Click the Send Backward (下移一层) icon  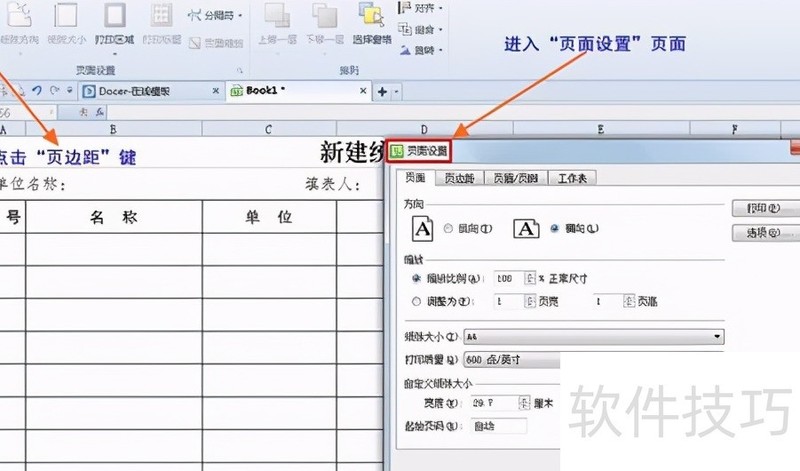(324, 15)
